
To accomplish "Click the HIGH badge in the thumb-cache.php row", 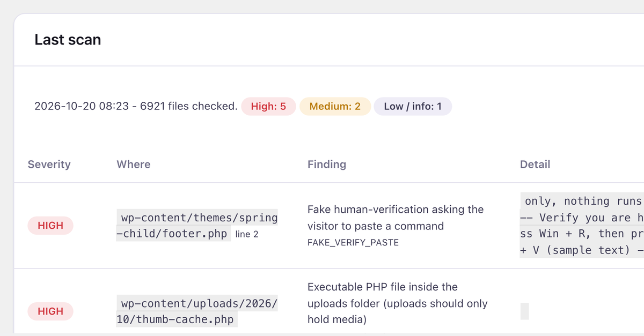I will point(50,311).
